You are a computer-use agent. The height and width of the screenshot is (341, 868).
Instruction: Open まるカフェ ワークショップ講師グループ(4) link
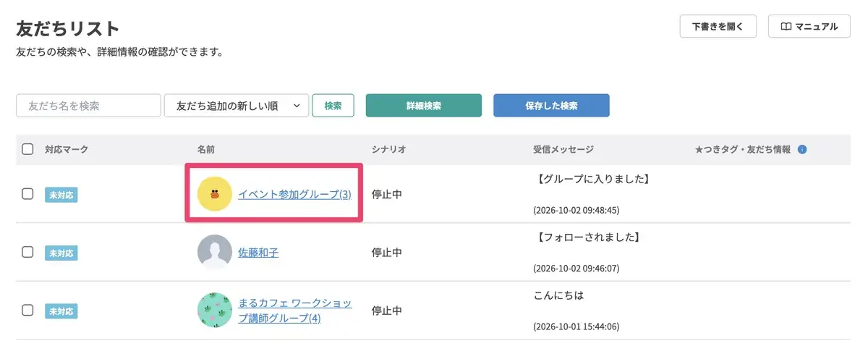click(294, 311)
